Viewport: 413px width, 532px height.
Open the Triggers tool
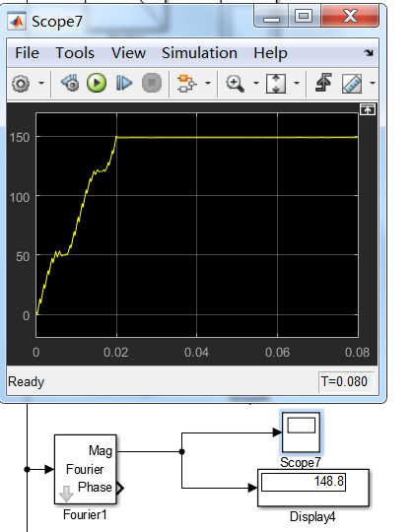[x=324, y=83]
